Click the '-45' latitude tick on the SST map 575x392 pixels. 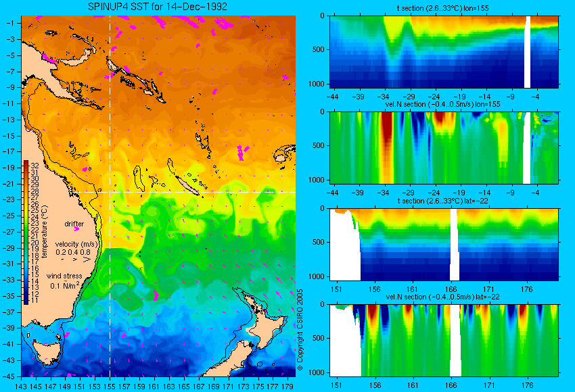point(8,376)
